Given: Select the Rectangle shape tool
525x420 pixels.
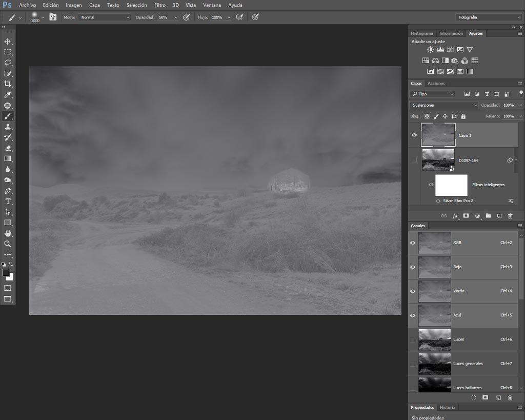Looking at the screenshot, I should click(7, 223).
